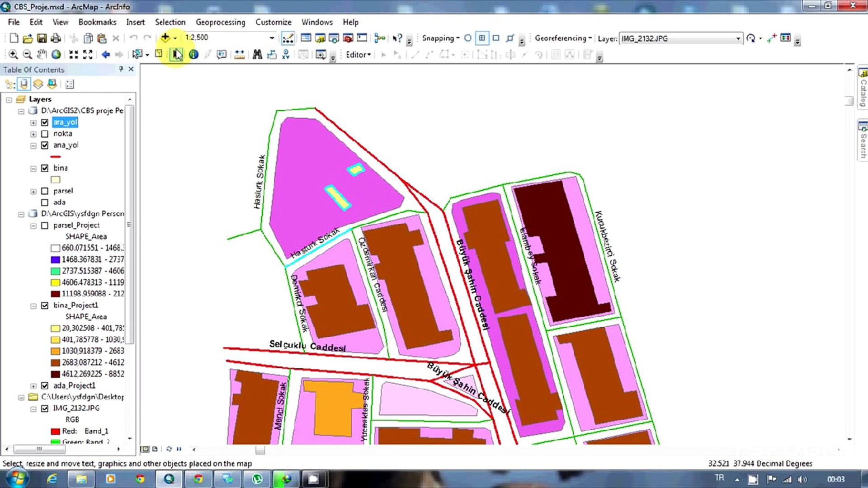Open the Editor Toolbar icon
This screenshot has height=488, width=868.
click(x=288, y=38)
